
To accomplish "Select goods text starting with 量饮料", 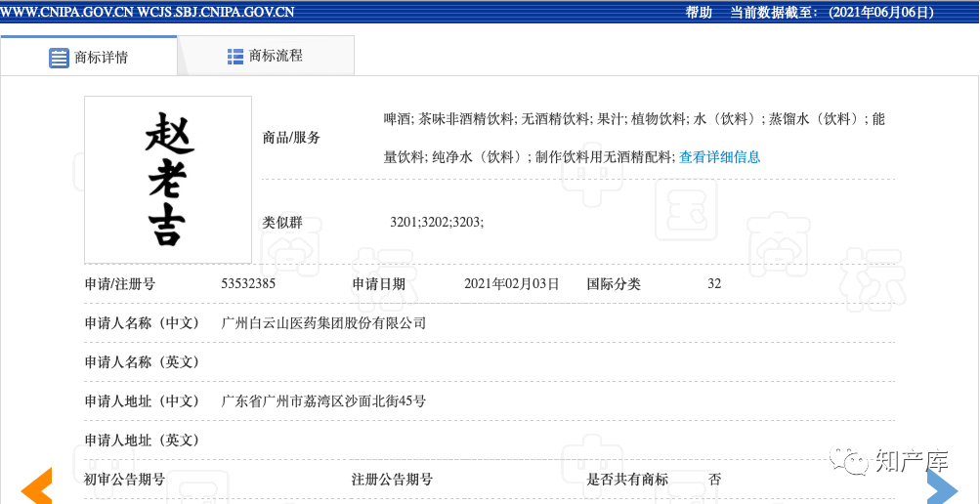I will click(530, 156).
